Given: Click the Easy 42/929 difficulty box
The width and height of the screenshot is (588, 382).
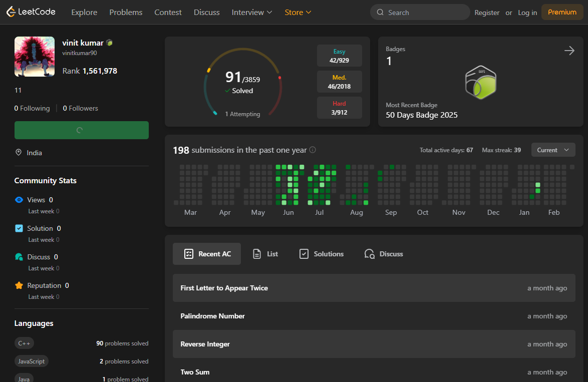Looking at the screenshot, I should [339, 56].
